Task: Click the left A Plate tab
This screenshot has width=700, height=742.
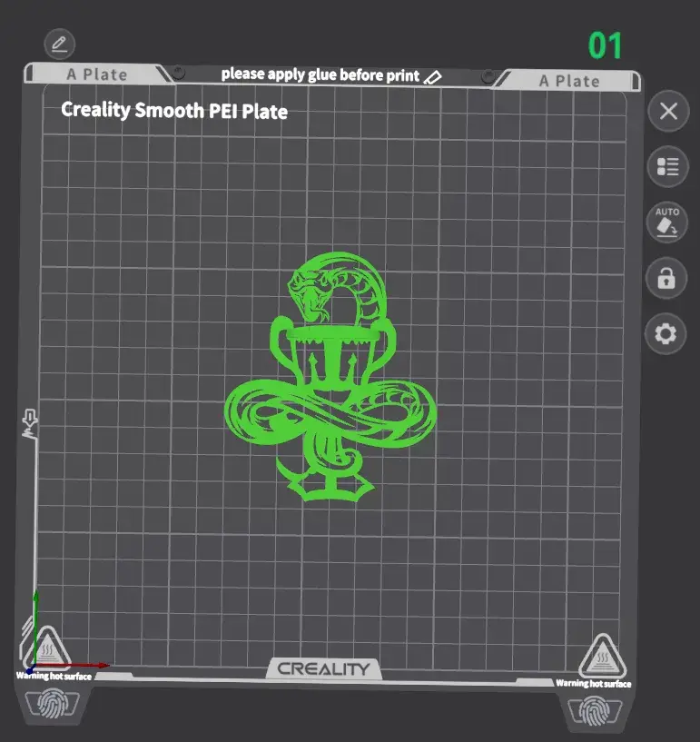Action: click(96, 74)
